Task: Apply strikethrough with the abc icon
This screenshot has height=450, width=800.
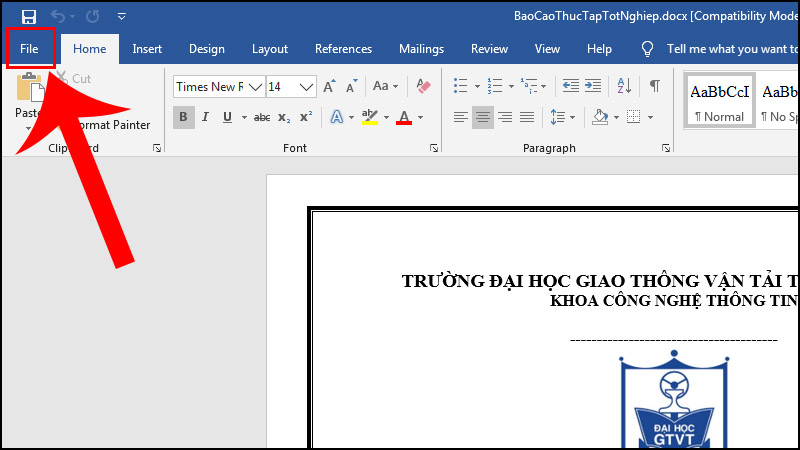Action: [x=262, y=118]
